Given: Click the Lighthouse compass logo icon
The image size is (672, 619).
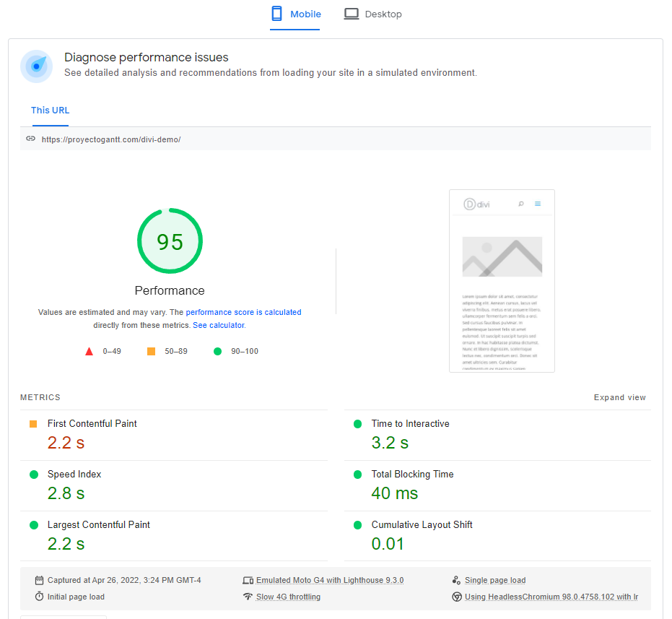Looking at the screenshot, I should pyautogui.click(x=36, y=66).
